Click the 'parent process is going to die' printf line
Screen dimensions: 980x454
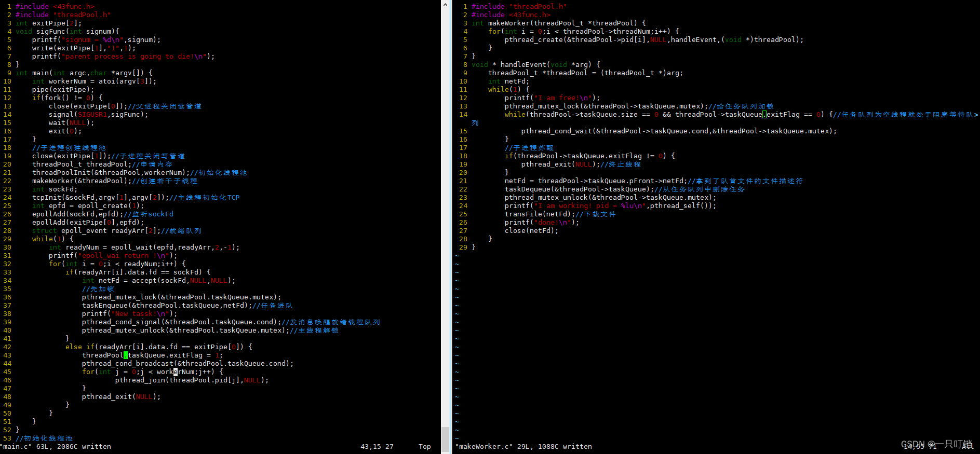pos(124,56)
